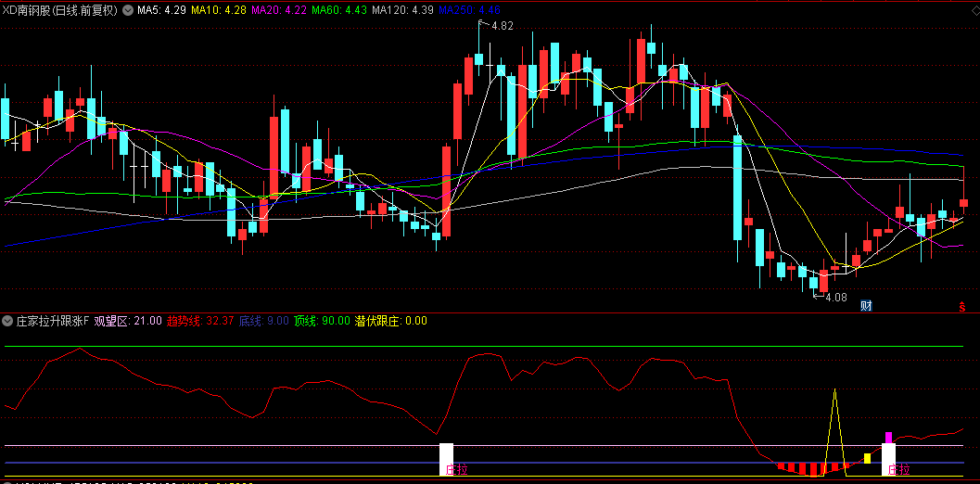Select the XD南钢股 chart title

(x=60, y=10)
